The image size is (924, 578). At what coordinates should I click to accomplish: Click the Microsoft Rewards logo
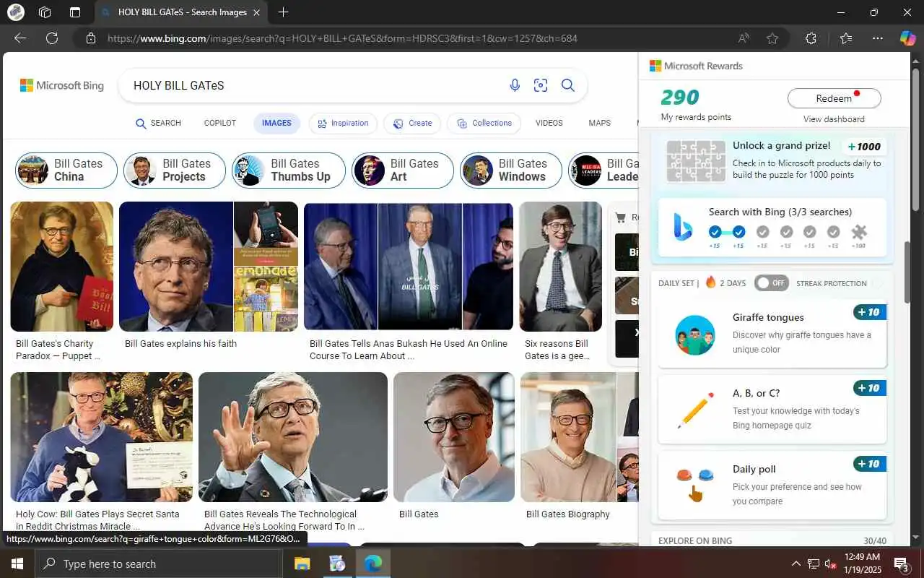[x=696, y=66]
